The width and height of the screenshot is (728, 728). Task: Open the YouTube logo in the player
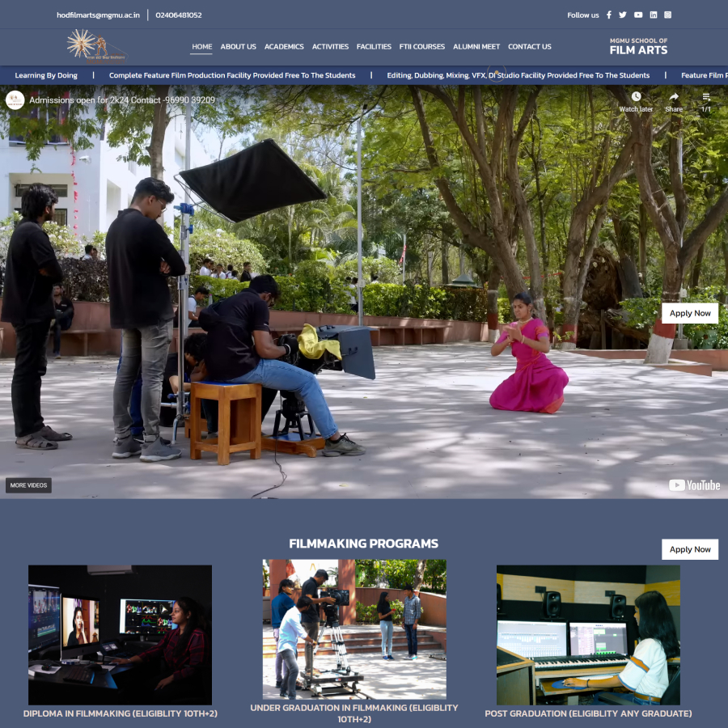693,485
